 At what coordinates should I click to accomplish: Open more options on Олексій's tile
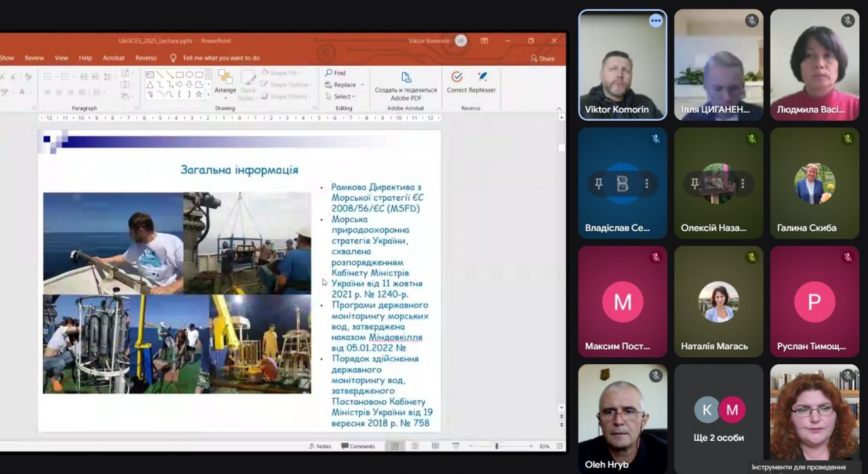click(x=743, y=183)
